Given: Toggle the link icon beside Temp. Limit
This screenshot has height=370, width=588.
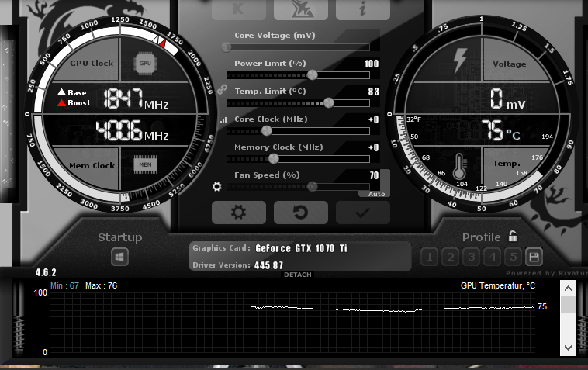Looking at the screenshot, I should click(222, 90).
